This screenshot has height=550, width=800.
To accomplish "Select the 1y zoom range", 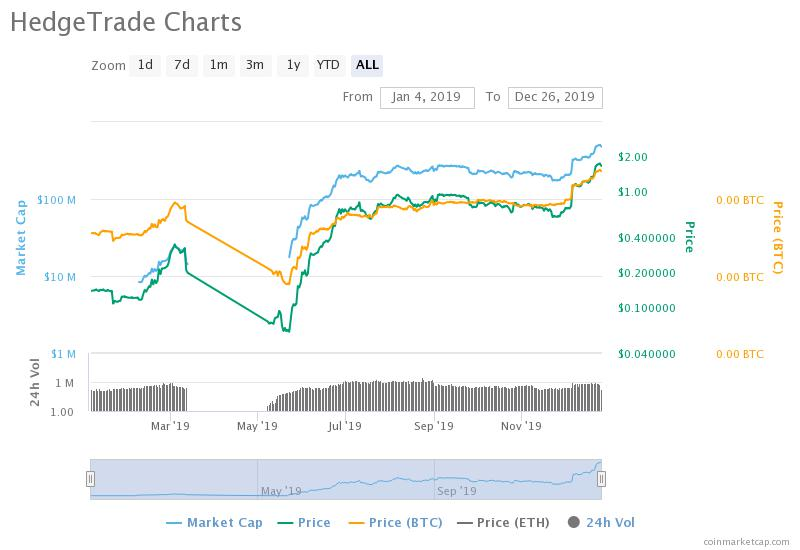I will click(293, 65).
